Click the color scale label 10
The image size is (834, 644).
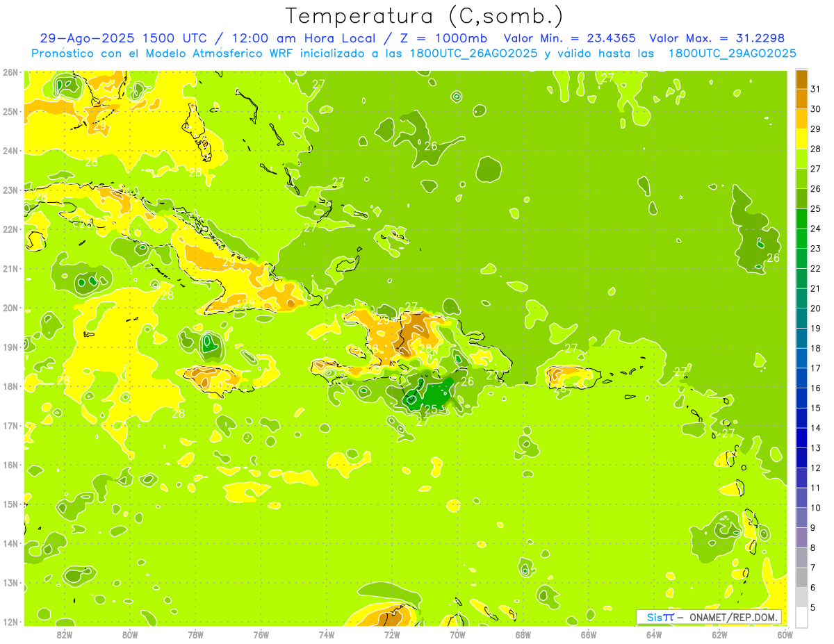[815, 508]
